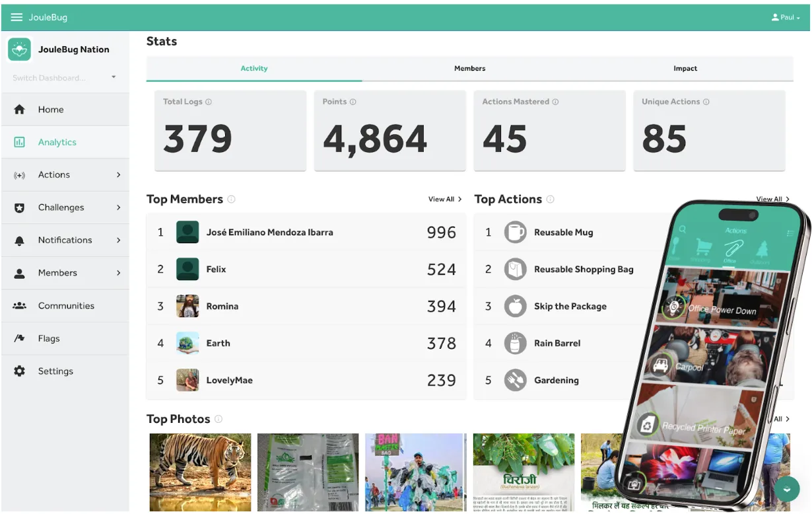Click info icon next to Top Members

tap(231, 199)
